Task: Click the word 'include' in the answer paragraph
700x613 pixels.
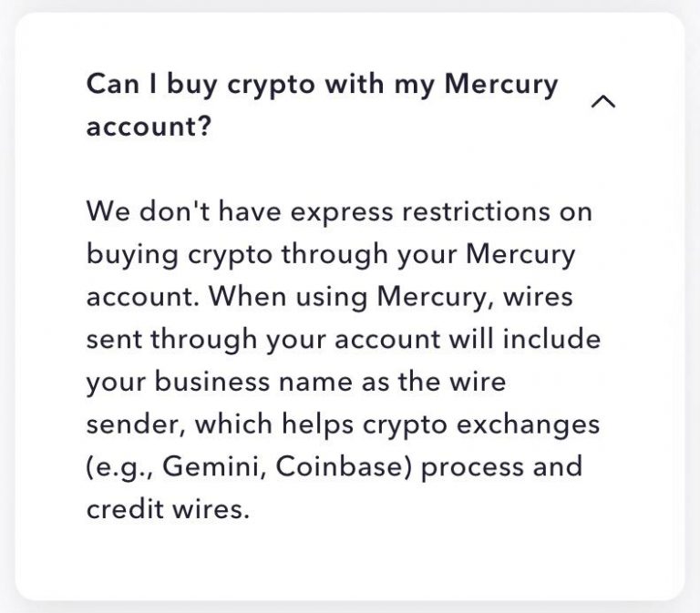Action: point(551,339)
